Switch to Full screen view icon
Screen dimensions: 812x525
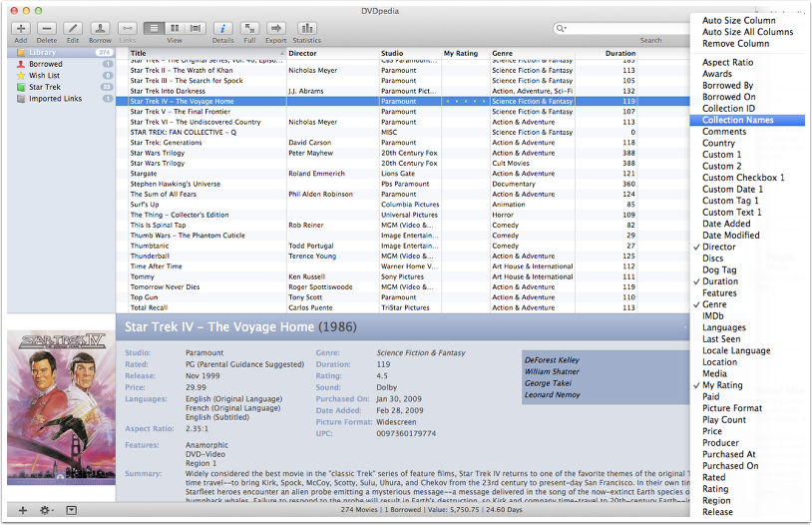point(249,28)
